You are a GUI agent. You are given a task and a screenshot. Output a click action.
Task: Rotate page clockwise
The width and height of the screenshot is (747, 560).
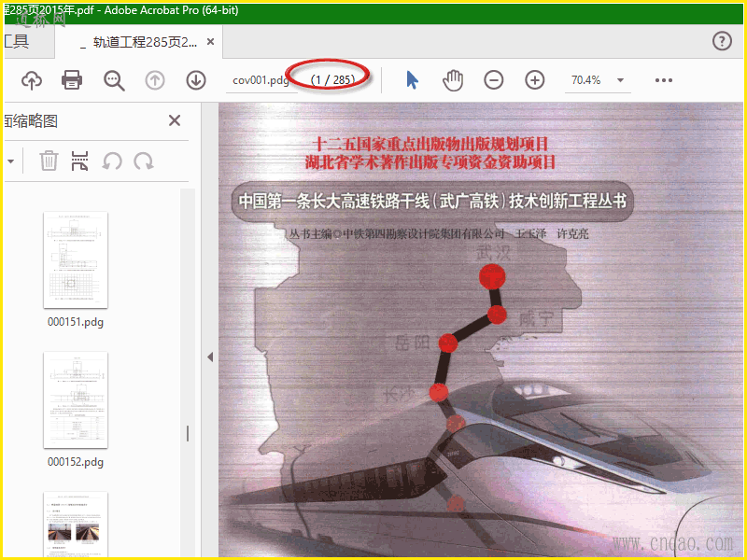(144, 161)
